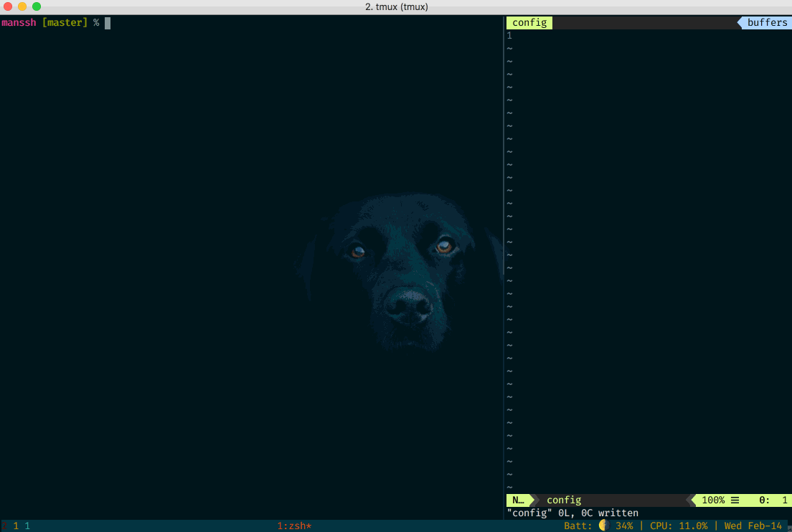
Task: Click the hamburger lines icon in vim statusline
Action: 735,500
